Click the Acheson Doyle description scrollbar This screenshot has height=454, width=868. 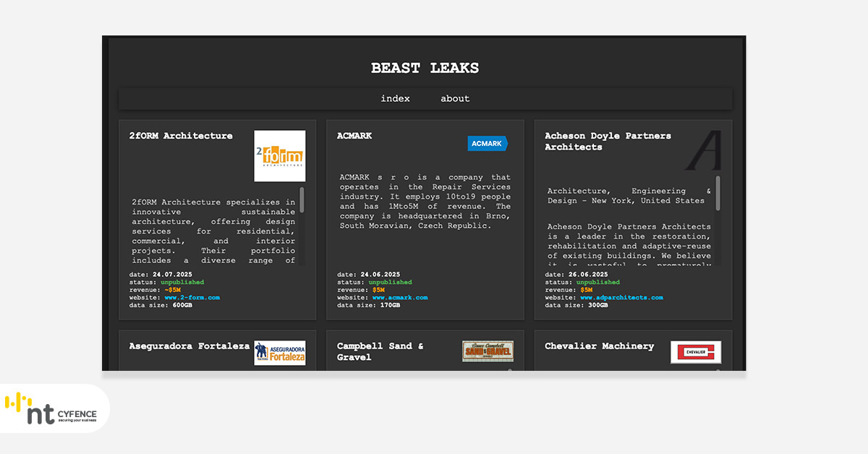[718, 193]
